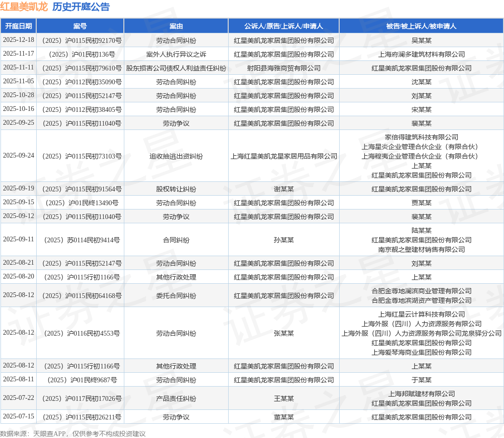Click defendant 上海稷夷企业管理合伙企业(有限合伙)
The image size is (504, 438).
[x=422, y=156]
